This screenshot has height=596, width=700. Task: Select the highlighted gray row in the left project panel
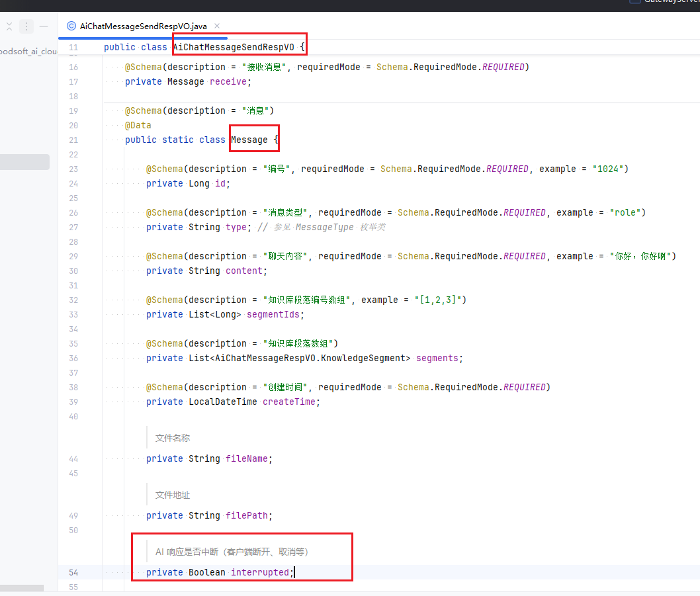(x=24, y=162)
